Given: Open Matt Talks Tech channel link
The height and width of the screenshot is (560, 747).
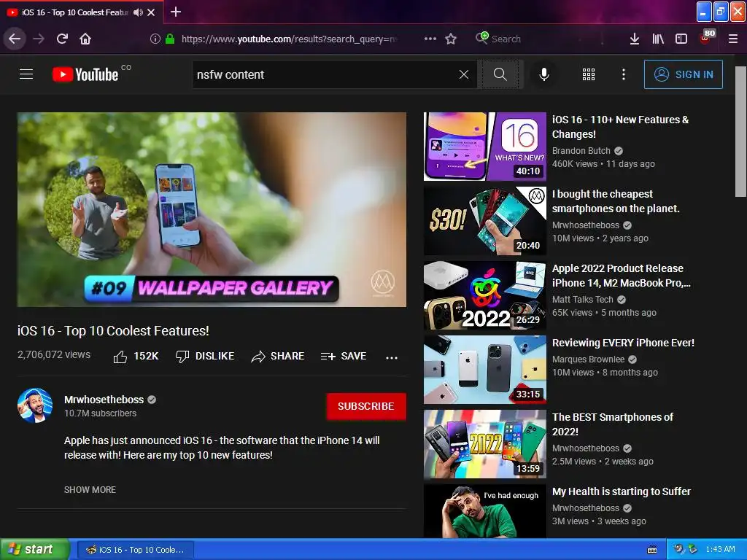Looking at the screenshot, I should click(x=583, y=300).
